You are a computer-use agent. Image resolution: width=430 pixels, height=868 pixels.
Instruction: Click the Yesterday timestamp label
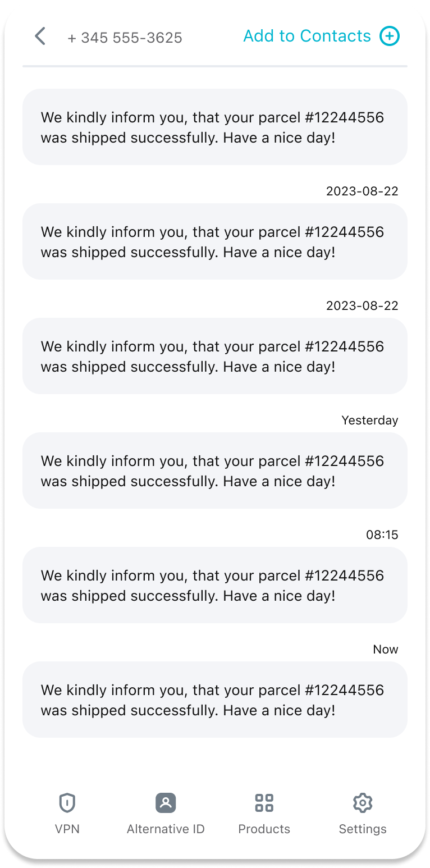[x=369, y=421]
